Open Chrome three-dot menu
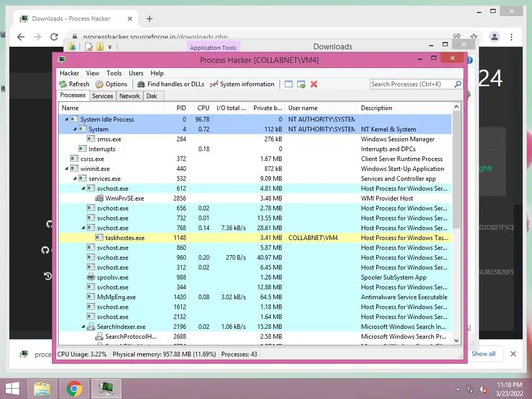The image size is (532, 399). point(511,37)
